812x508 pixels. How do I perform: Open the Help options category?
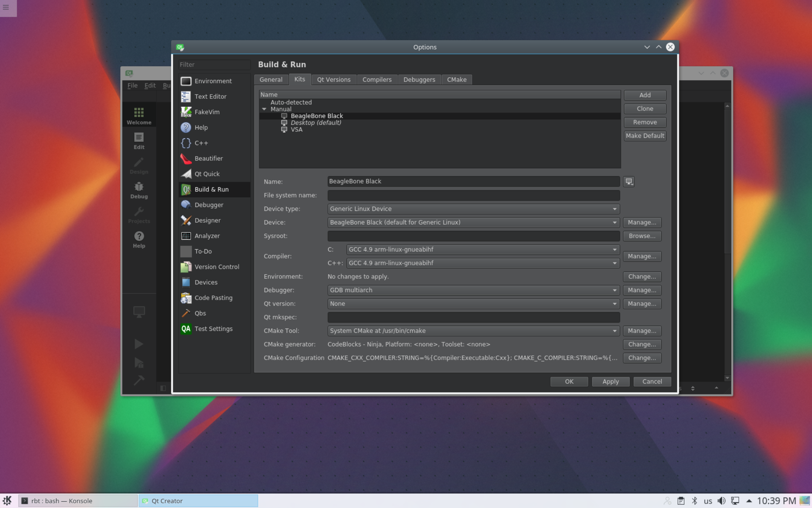[214, 127]
